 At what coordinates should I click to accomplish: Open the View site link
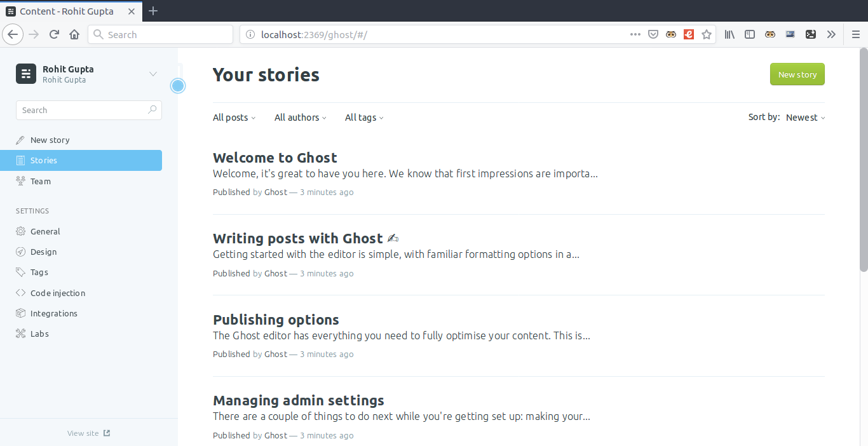tap(89, 433)
